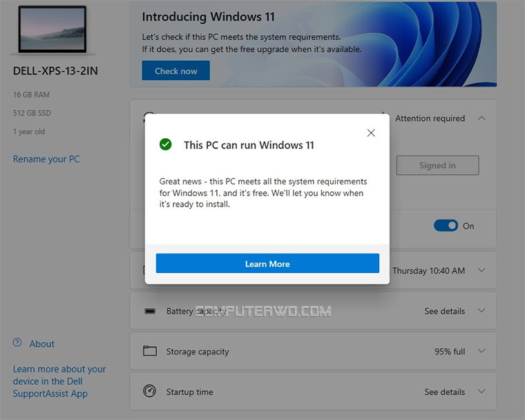Click the Startup time label

(189, 392)
